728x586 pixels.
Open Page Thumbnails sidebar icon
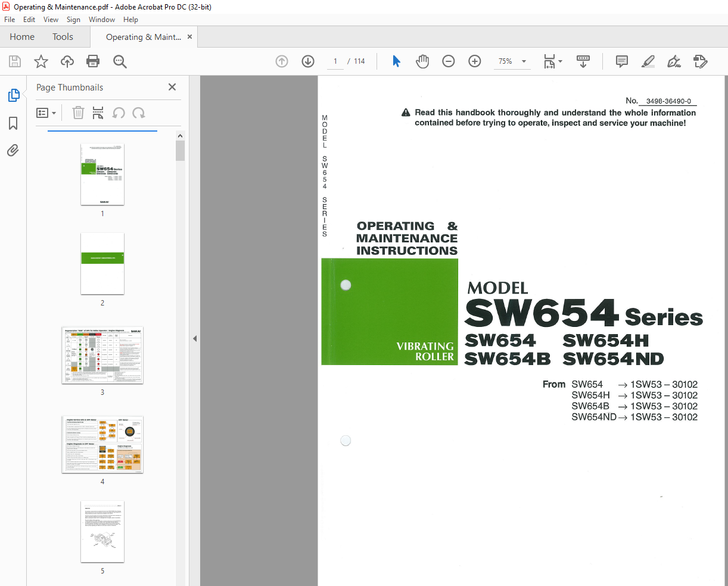point(13,95)
